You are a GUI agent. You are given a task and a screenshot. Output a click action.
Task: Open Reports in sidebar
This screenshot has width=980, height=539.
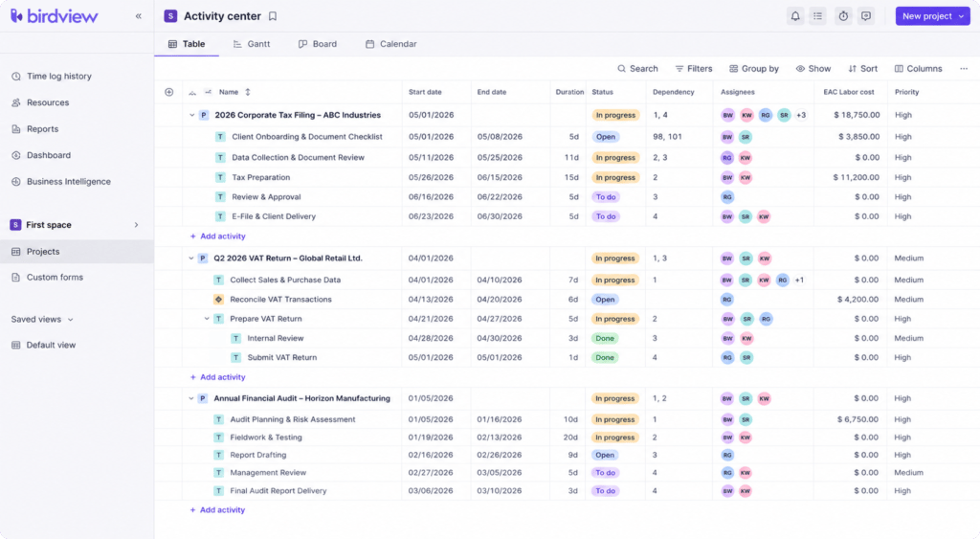pos(35,129)
